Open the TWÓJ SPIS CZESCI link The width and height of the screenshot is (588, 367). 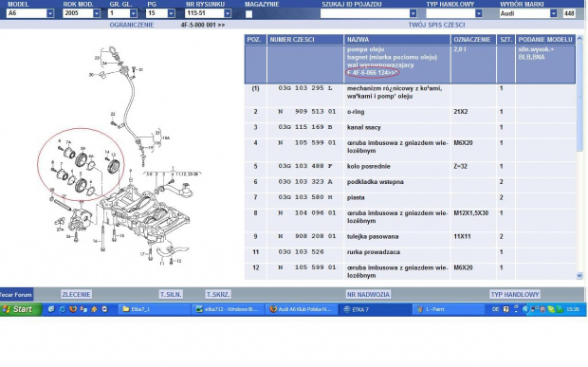(436, 25)
